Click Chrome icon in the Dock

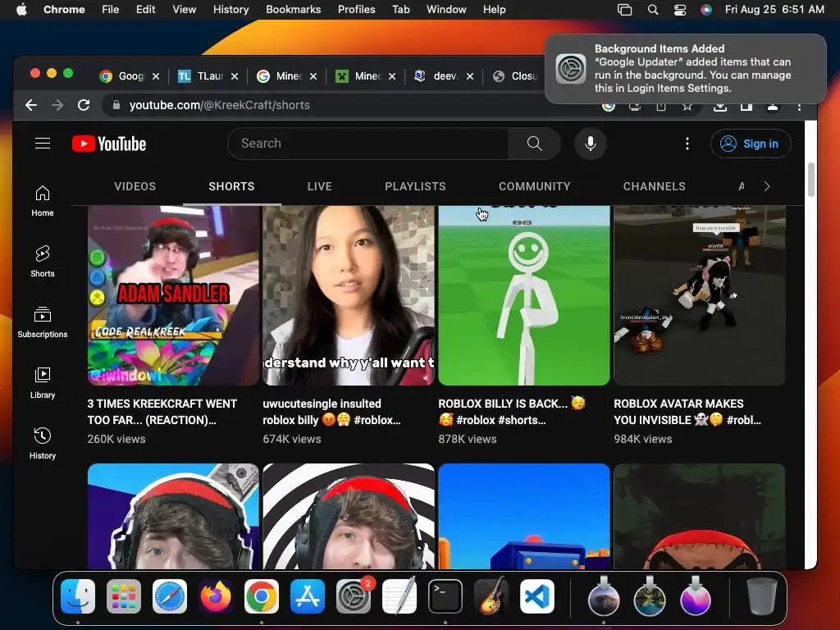262,596
